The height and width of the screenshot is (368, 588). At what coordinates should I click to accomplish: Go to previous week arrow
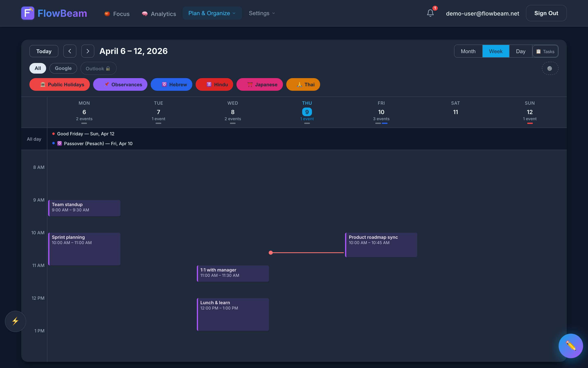coord(70,51)
